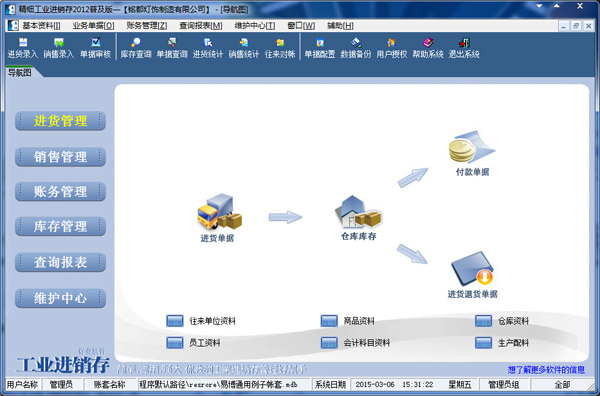Select 销售管理 sidebar button
This screenshot has width=600, height=396.
click(x=60, y=157)
